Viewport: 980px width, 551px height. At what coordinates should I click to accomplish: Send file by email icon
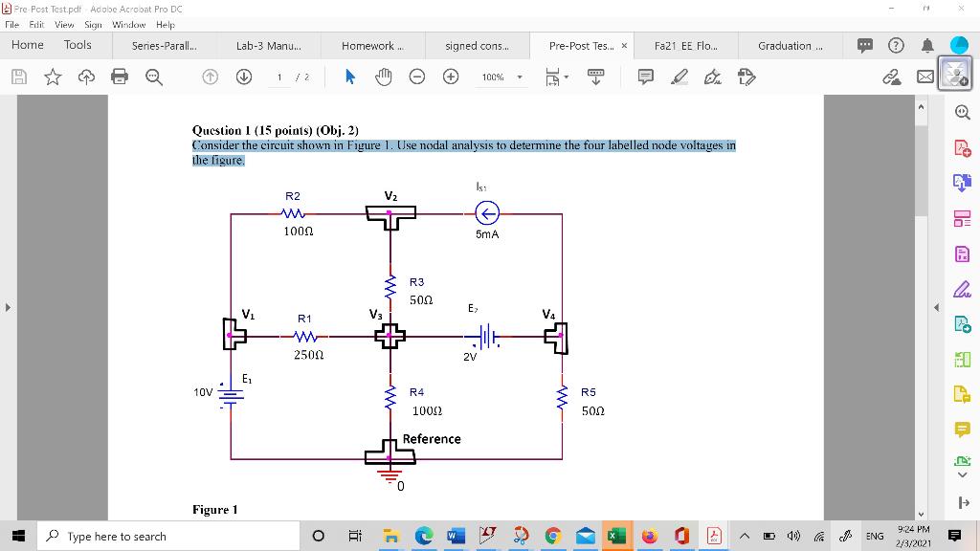925,77
